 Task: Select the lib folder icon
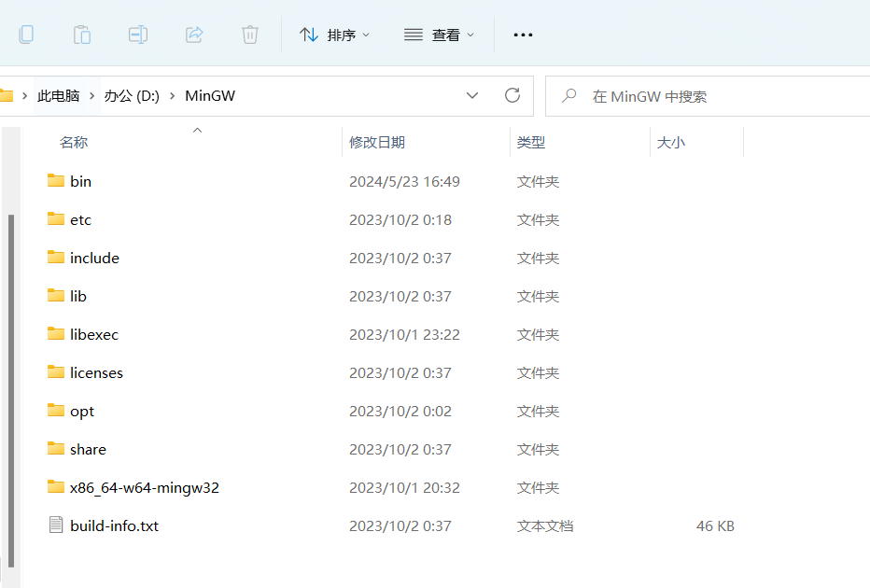point(55,295)
